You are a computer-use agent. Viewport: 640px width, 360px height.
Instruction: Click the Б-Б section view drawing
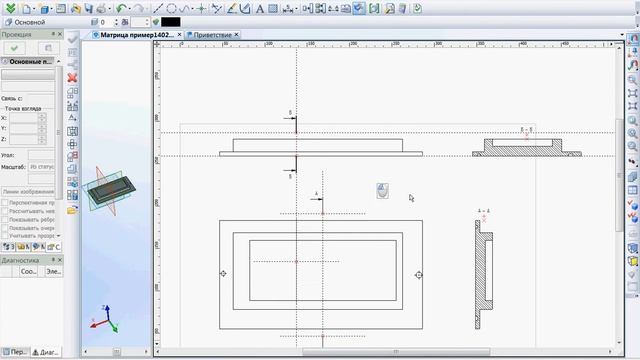click(527, 147)
